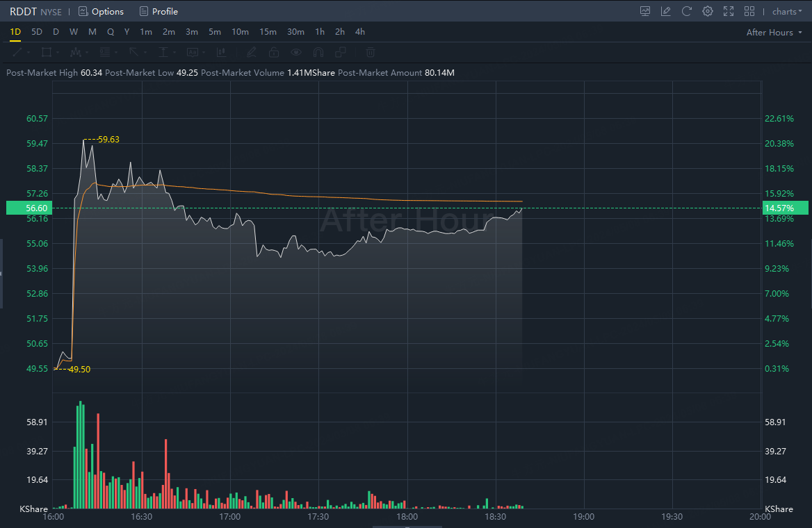This screenshot has height=528, width=812.
Task: Click Post-Market Amount 80.14M
Action: tap(439, 73)
